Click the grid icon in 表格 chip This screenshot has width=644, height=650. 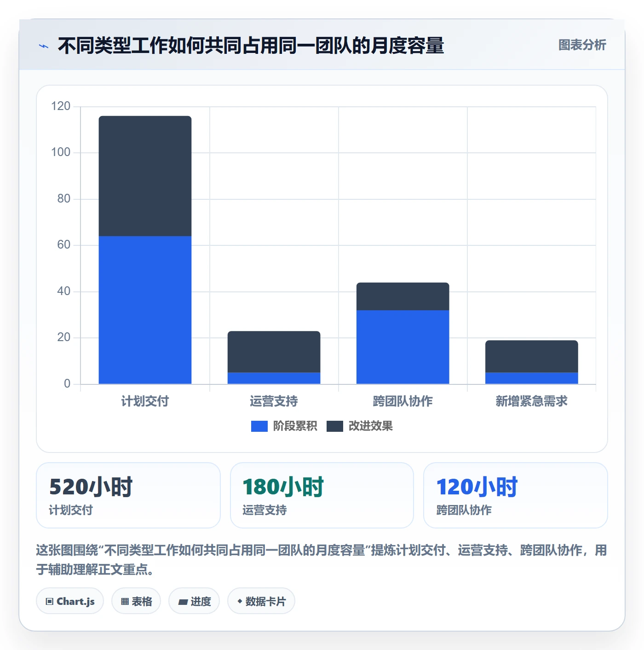click(125, 602)
